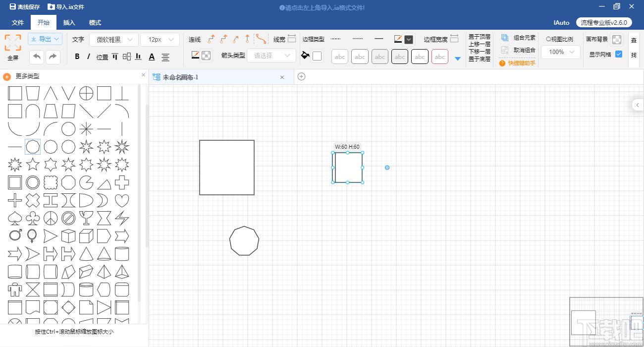Select the straight vertical arrow connector
This screenshot has height=347, width=644.
coord(247,39)
